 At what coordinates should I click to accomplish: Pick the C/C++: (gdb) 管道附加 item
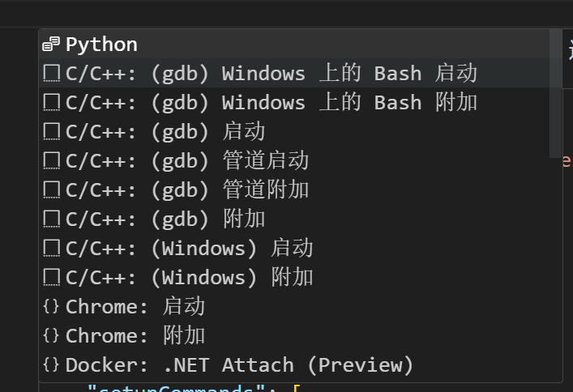[294, 190]
